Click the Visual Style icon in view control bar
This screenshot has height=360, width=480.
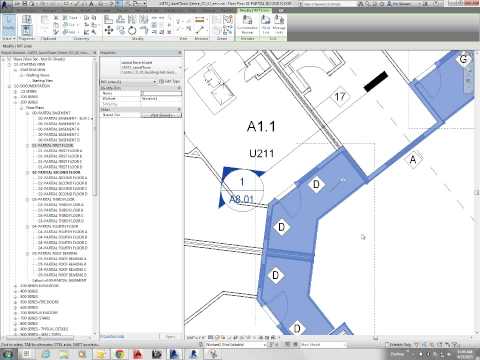pyautogui.click(x=217, y=338)
